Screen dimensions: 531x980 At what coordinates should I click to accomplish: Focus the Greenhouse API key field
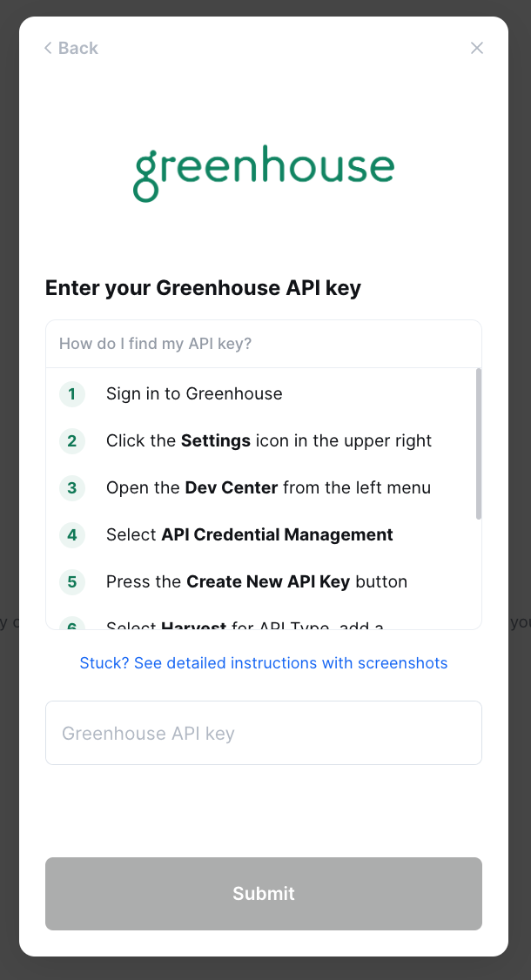263,733
